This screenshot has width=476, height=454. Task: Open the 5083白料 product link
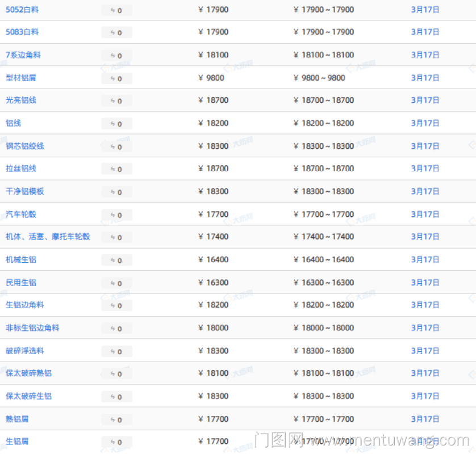click(22, 32)
